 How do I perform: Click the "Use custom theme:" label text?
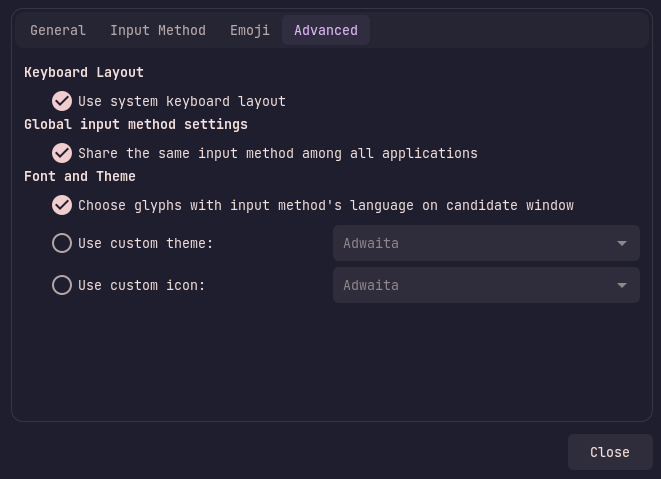point(145,243)
